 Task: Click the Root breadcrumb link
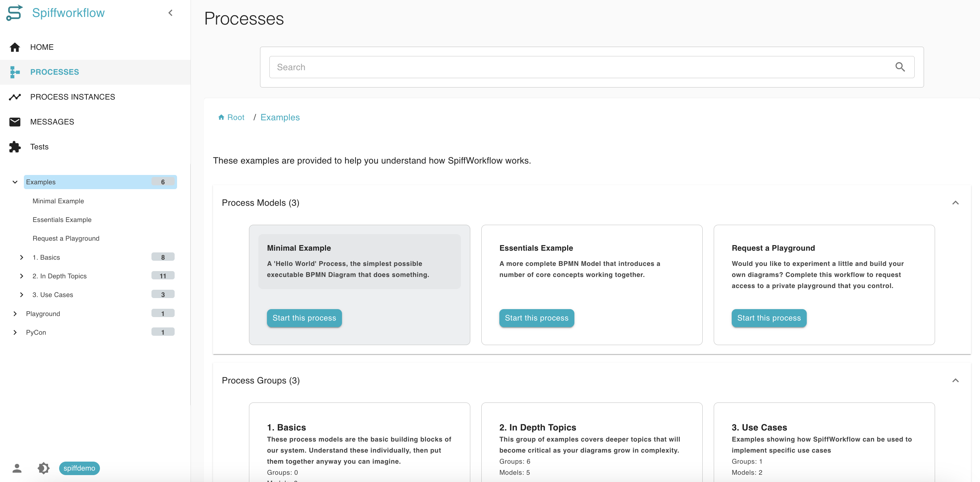tap(231, 117)
